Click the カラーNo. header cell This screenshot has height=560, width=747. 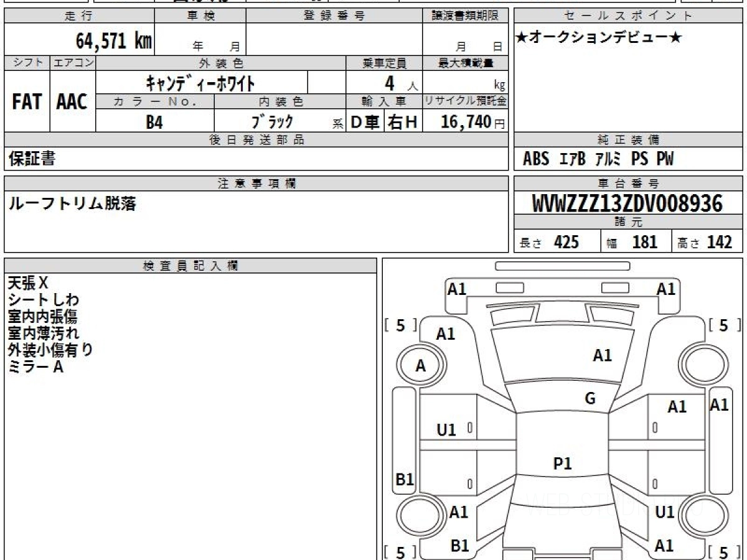[x=155, y=101]
